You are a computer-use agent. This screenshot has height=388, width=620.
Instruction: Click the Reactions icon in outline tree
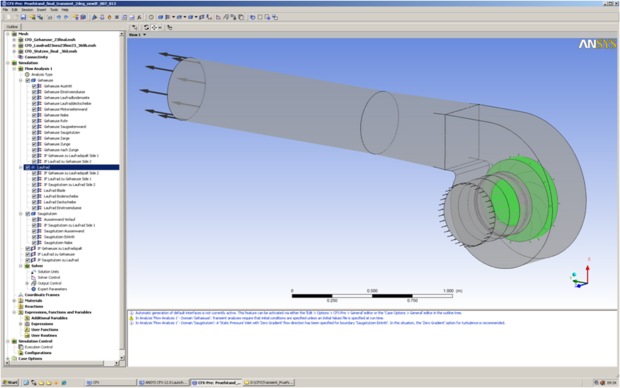tap(21, 307)
